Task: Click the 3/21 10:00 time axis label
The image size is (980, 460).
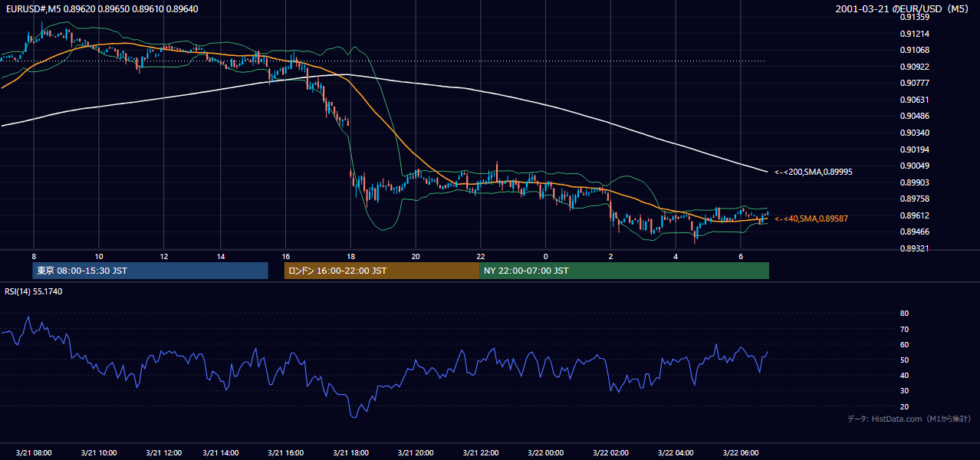Action: tap(98, 453)
